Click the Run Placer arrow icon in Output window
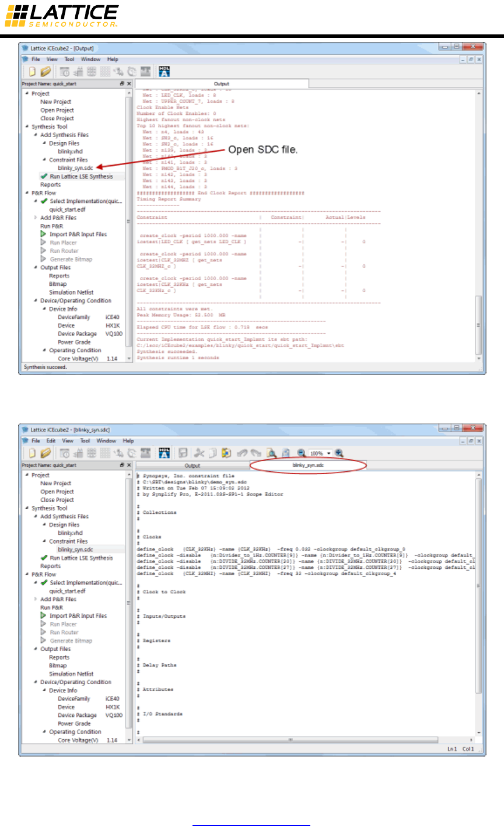 tap(43, 243)
